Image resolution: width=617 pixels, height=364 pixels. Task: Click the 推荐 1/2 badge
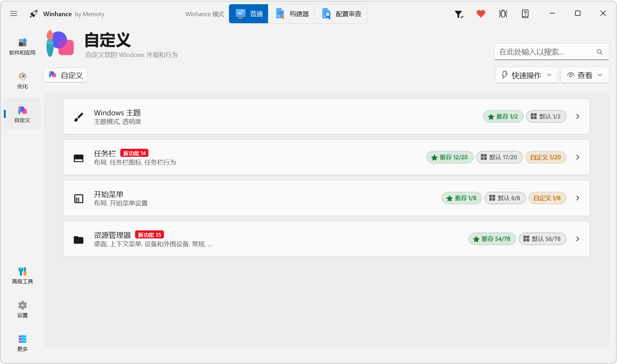click(503, 116)
